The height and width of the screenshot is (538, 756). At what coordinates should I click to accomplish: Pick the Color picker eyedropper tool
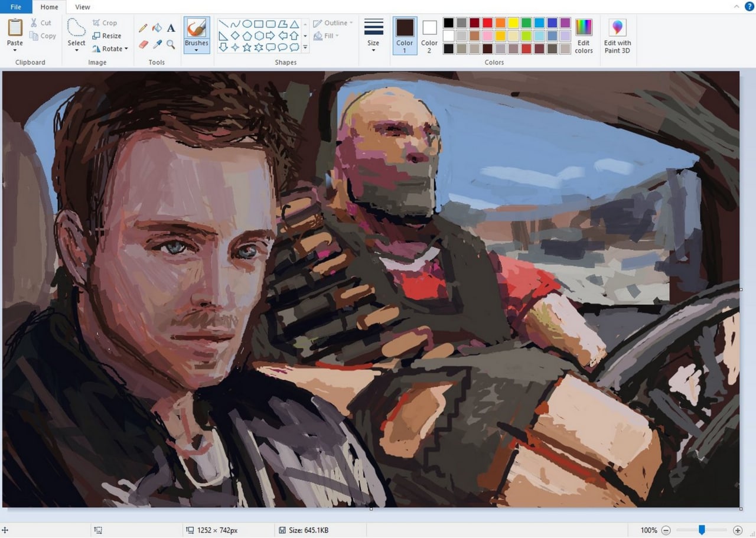coord(157,44)
